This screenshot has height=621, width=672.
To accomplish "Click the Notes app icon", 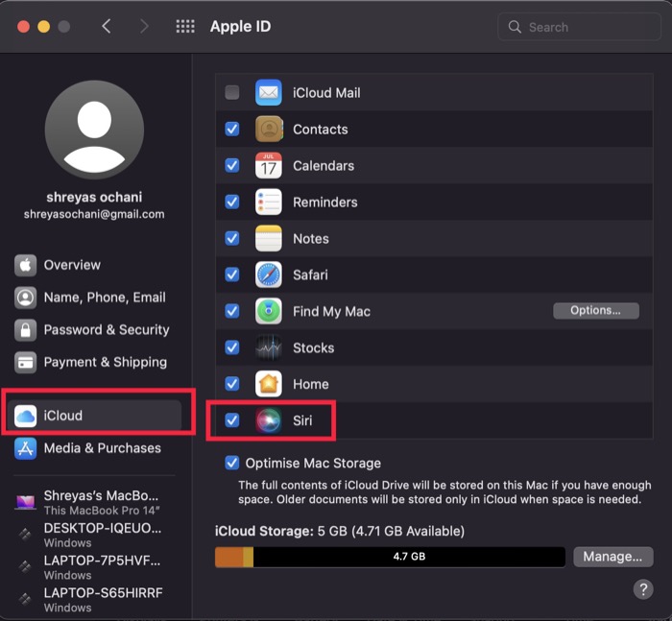I will coord(268,238).
